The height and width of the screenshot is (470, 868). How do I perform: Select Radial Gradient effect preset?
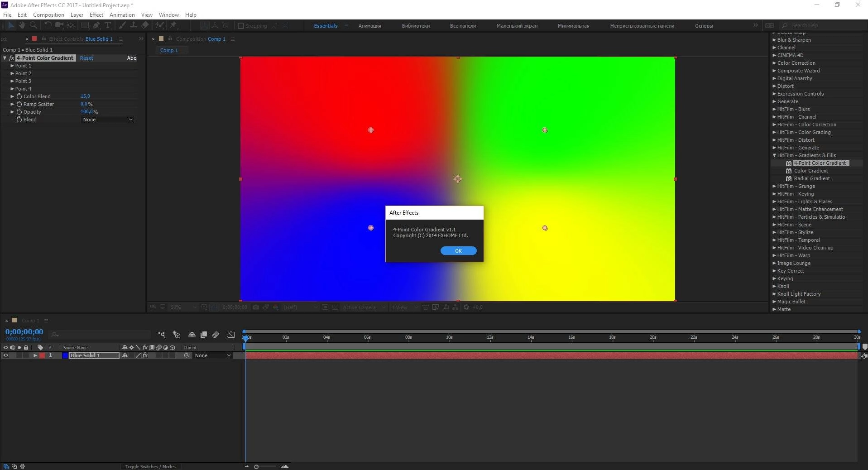click(x=812, y=178)
